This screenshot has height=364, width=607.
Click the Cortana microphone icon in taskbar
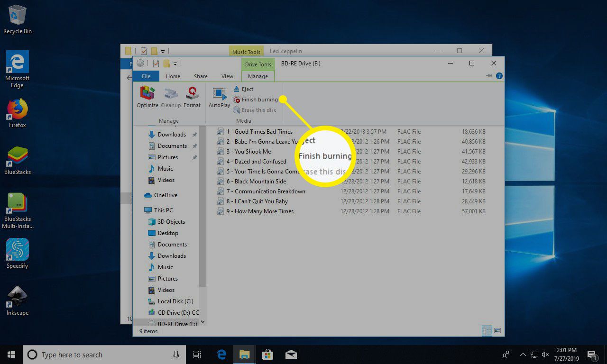tap(176, 355)
